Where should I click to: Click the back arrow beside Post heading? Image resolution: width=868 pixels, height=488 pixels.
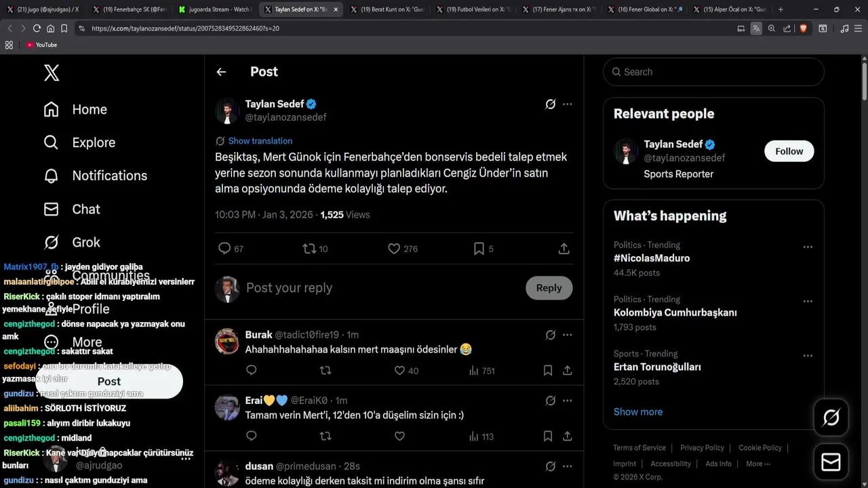221,72
